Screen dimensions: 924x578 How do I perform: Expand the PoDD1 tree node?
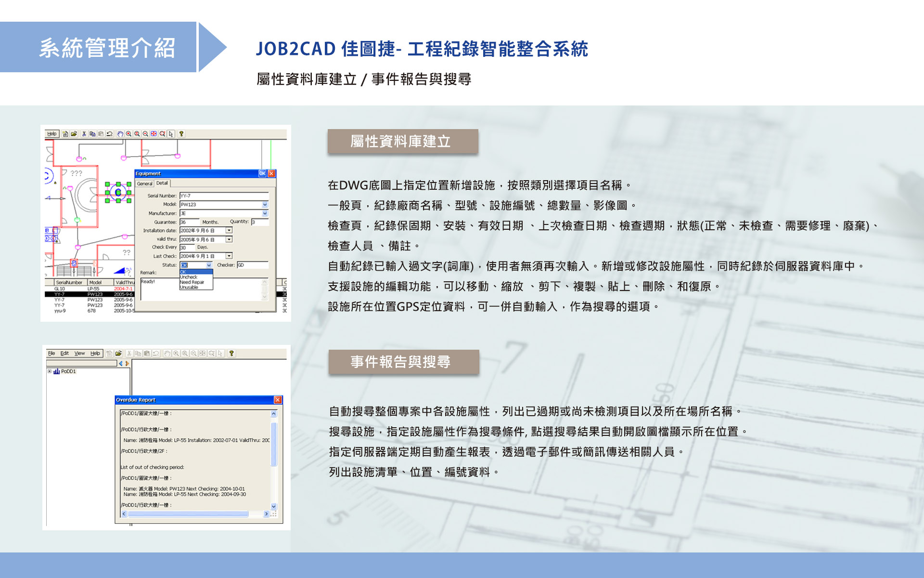(49, 371)
